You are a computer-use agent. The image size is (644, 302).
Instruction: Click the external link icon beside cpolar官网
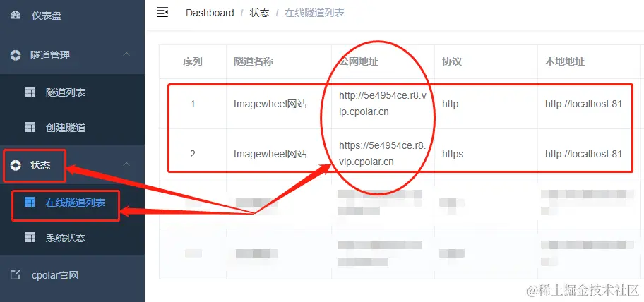coord(16,275)
